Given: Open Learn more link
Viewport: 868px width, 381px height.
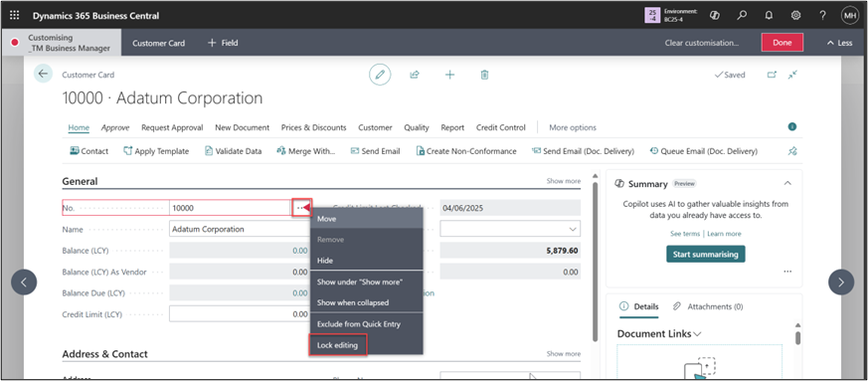Looking at the screenshot, I should pos(724,234).
